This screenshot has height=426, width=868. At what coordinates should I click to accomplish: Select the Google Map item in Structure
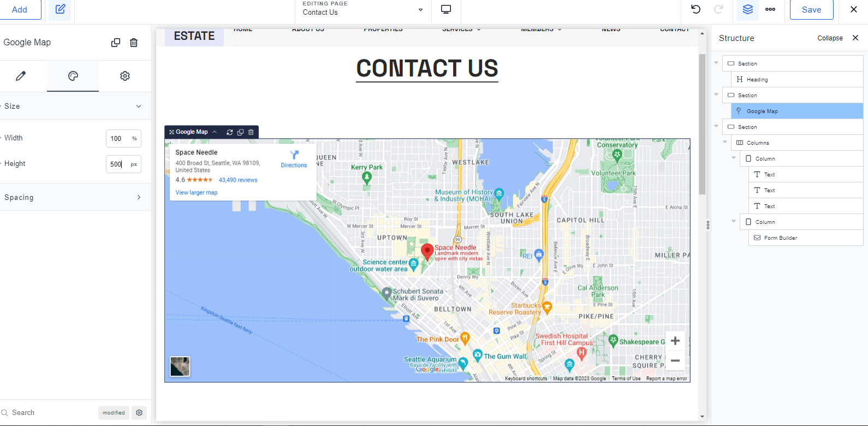pos(797,111)
